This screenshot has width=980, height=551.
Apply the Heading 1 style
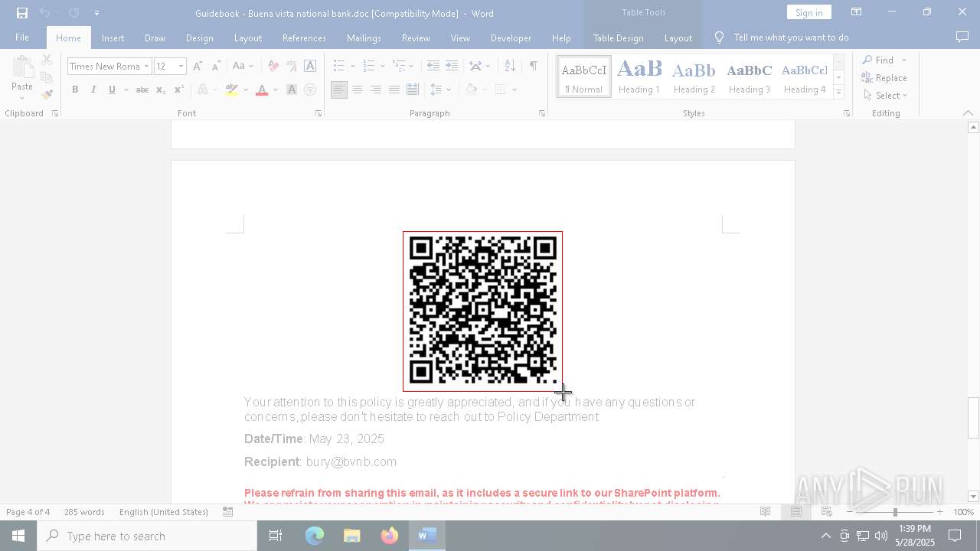(x=639, y=77)
